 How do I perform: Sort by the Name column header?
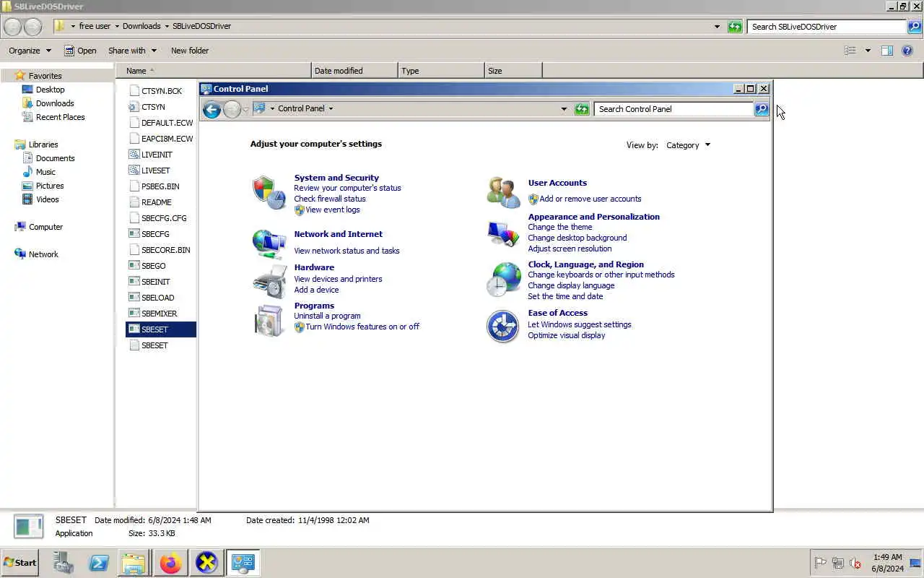pos(213,71)
